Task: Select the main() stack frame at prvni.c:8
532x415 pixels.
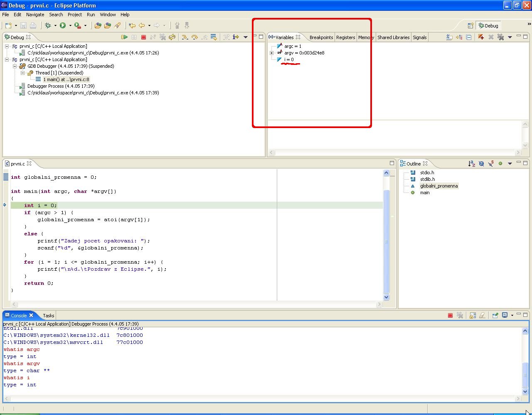Action: pyautogui.click(x=66, y=79)
